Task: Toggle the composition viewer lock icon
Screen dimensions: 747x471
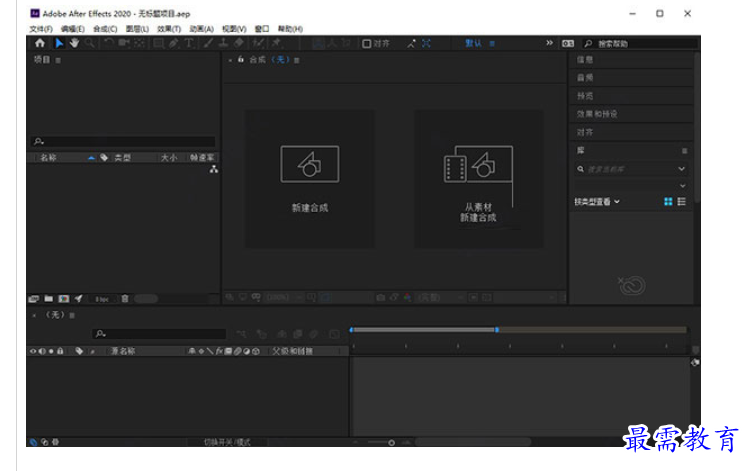Action: pyautogui.click(x=241, y=60)
